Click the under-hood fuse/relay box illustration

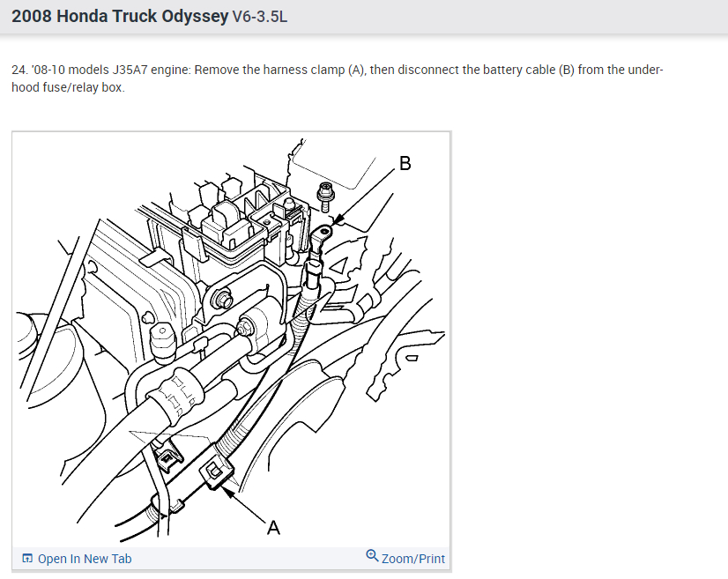[232, 223]
